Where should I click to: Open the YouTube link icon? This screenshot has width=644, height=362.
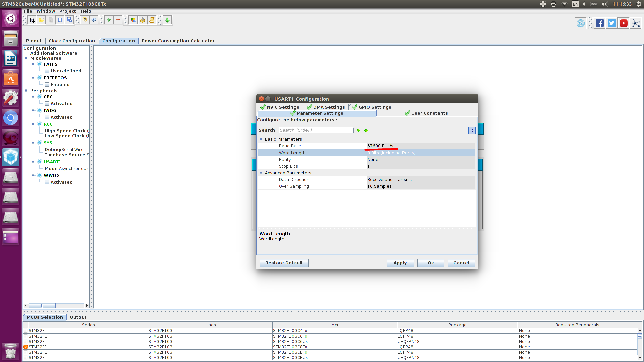(x=624, y=23)
